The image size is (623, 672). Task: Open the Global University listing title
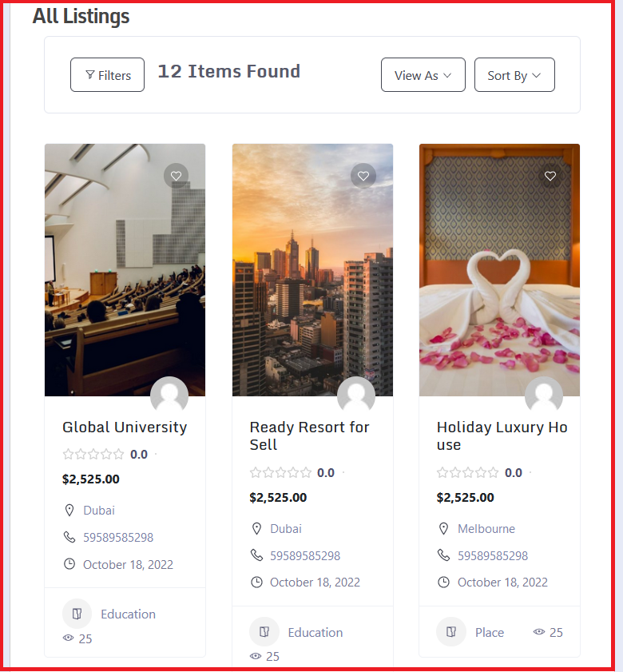point(125,427)
